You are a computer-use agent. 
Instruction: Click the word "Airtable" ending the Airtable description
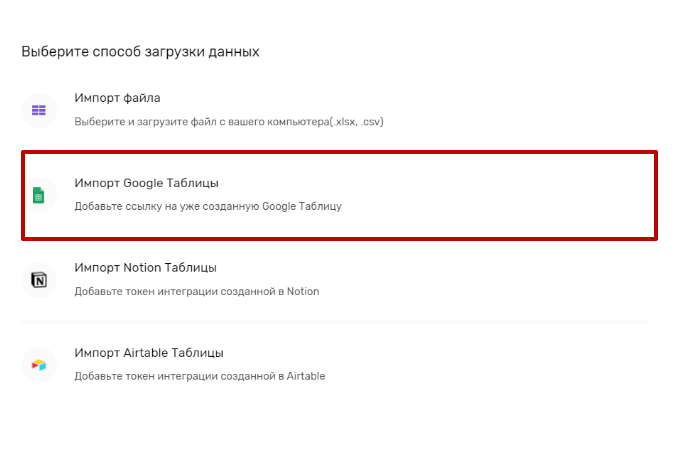click(x=306, y=376)
